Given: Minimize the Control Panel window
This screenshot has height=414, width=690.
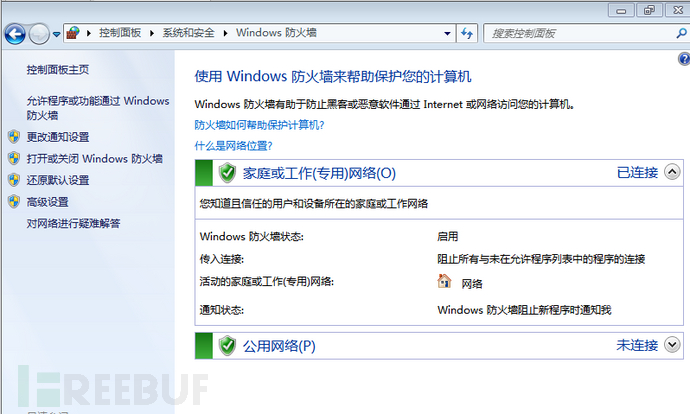Looking at the screenshot, I should point(621,10).
